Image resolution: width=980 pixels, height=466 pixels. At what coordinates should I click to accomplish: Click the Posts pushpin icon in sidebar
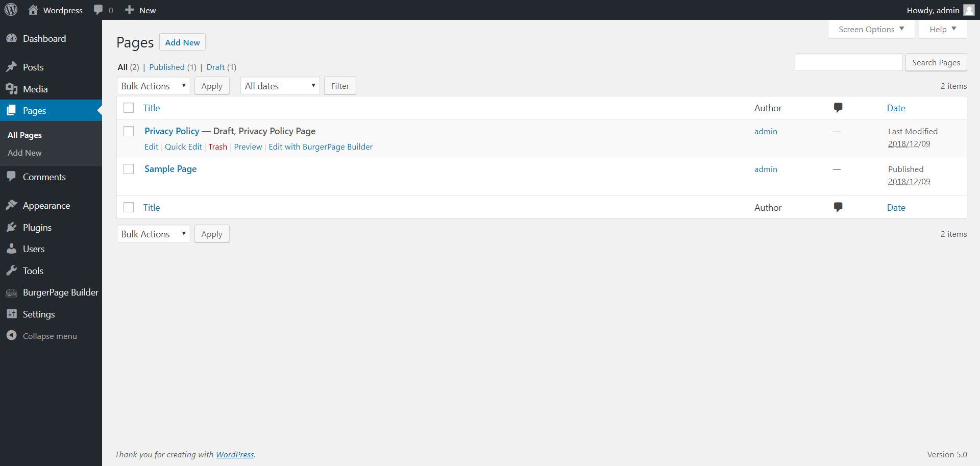[x=11, y=67]
